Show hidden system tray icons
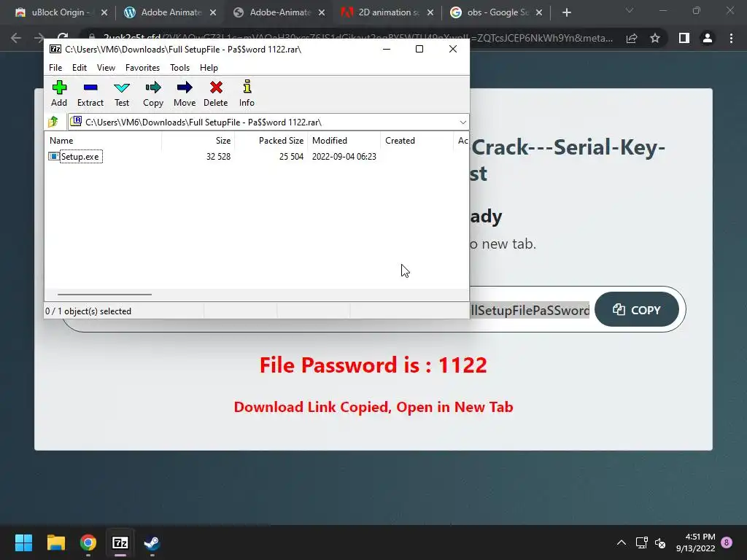747x560 pixels. pyautogui.click(x=622, y=542)
